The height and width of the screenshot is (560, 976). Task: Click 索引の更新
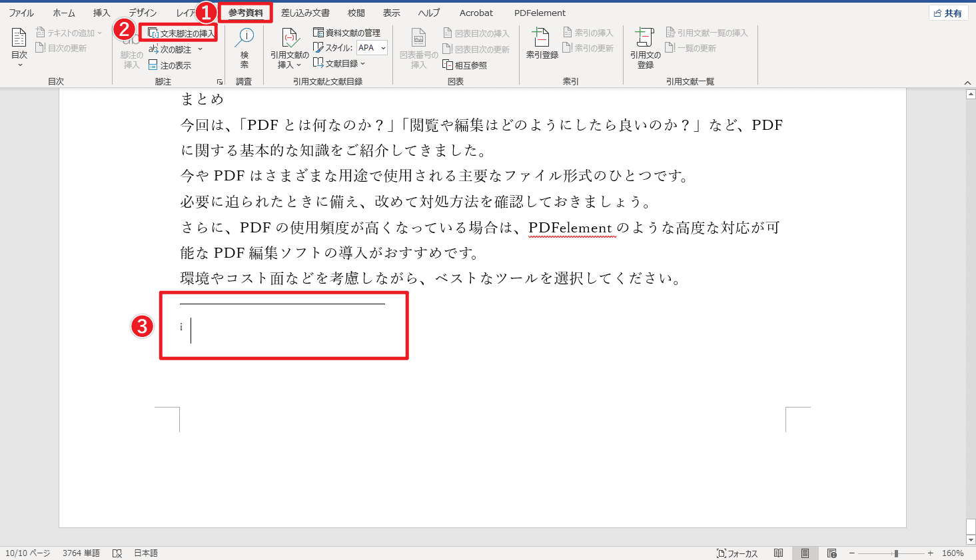pyautogui.click(x=588, y=48)
